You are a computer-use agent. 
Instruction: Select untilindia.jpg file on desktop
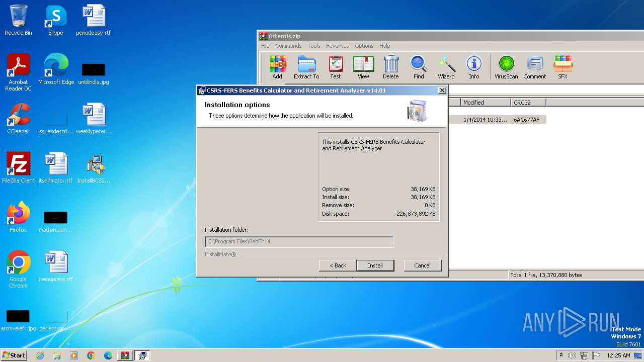(x=94, y=73)
